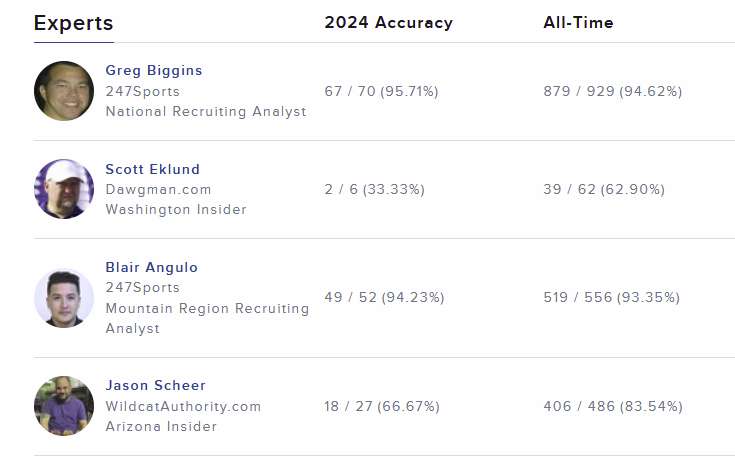Click Jason Scheer's profile photo
735x474 pixels.
click(x=64, y=406)
